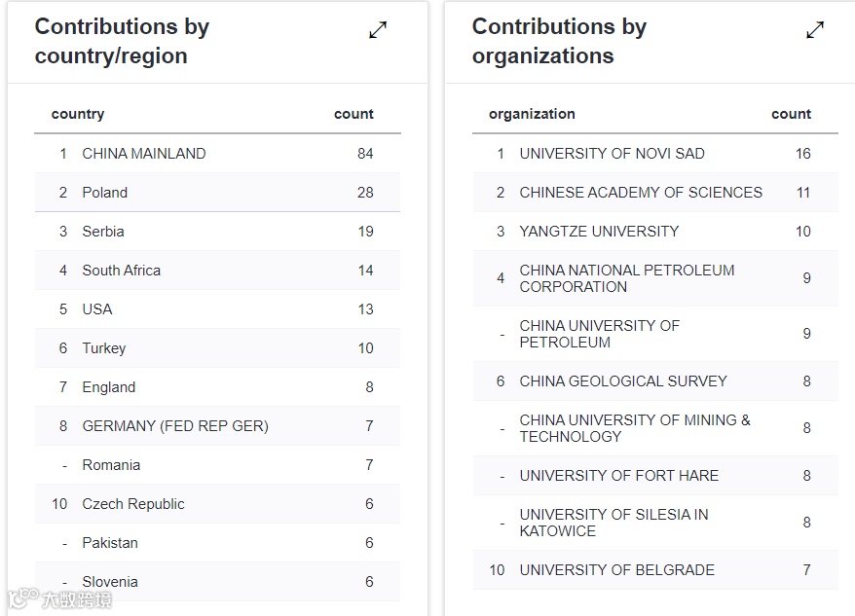Select the CHINA MAINLAND row
855x616 pixels.
pos(144,154)
